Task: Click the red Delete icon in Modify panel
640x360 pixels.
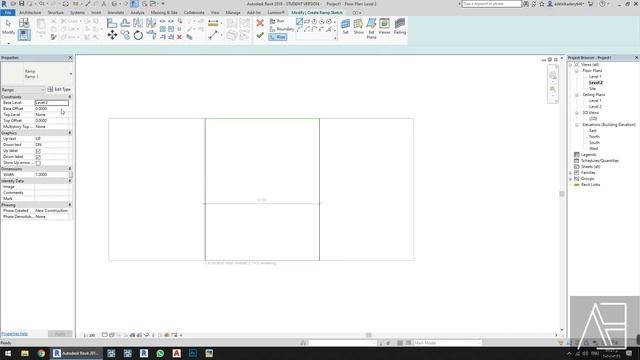Action: [x=179, y=37]
